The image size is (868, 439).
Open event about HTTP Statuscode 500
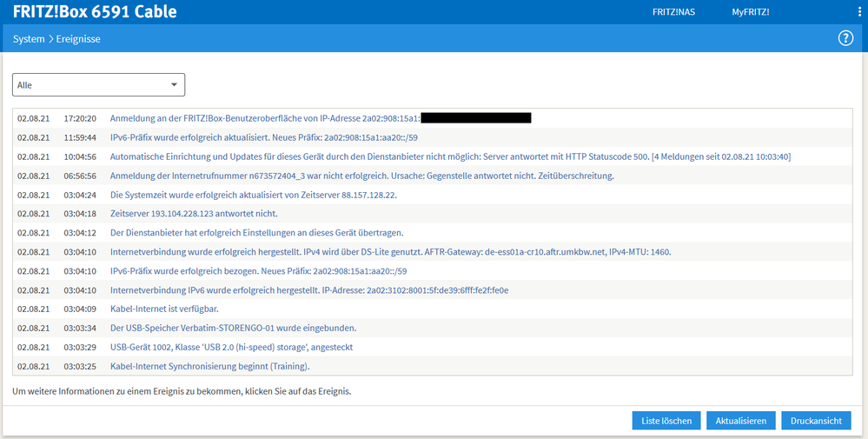point(450,156)
